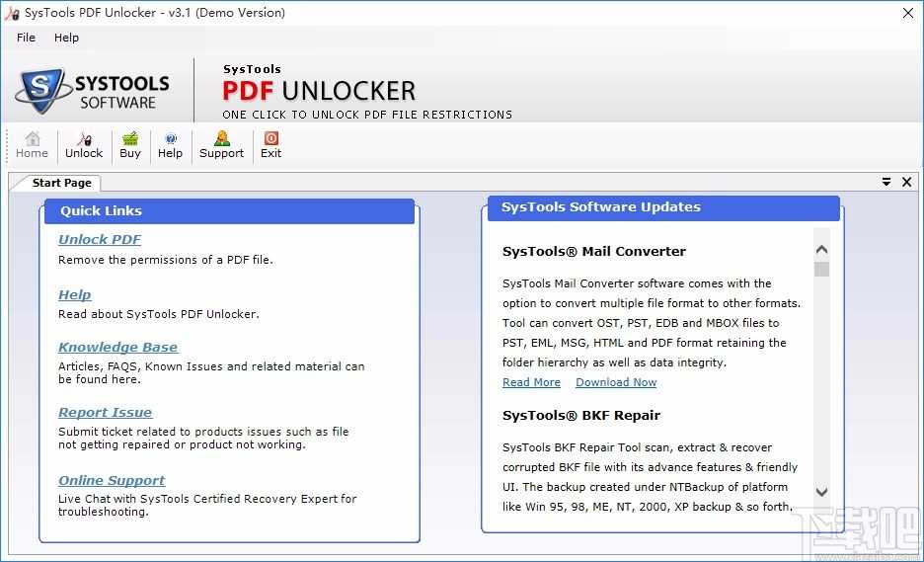Expand the tab panel dropdown arrow
Viewport: 924px width, 562px height.
(x=886, y=182)
